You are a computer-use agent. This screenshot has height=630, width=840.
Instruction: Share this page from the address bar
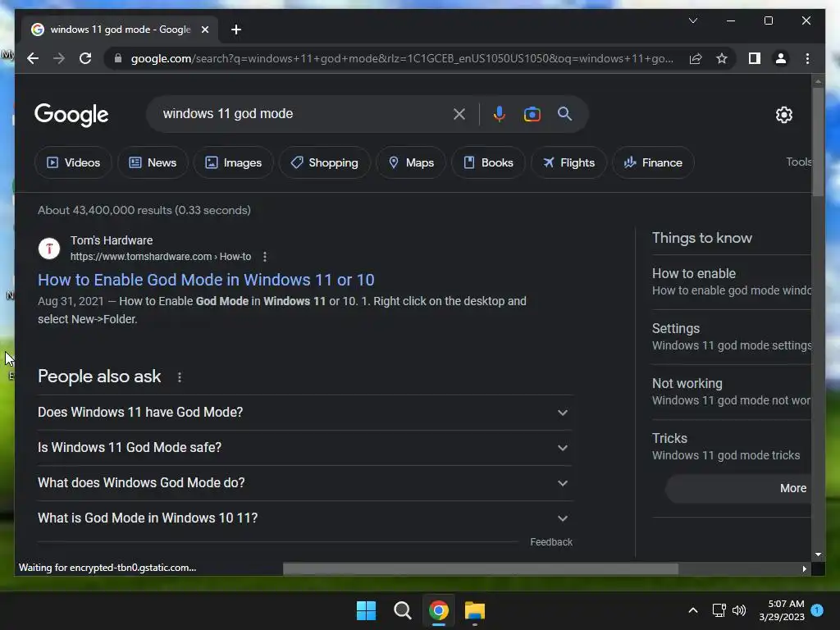point(696,58)
